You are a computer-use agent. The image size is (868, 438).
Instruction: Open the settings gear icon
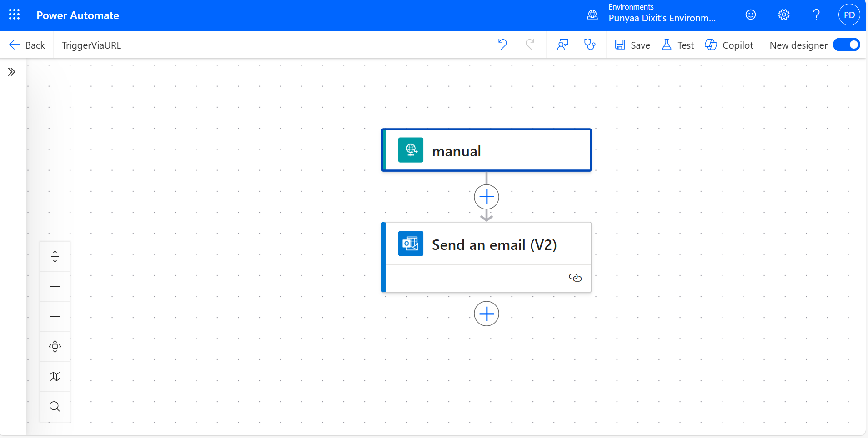click(x=783, y=15)
